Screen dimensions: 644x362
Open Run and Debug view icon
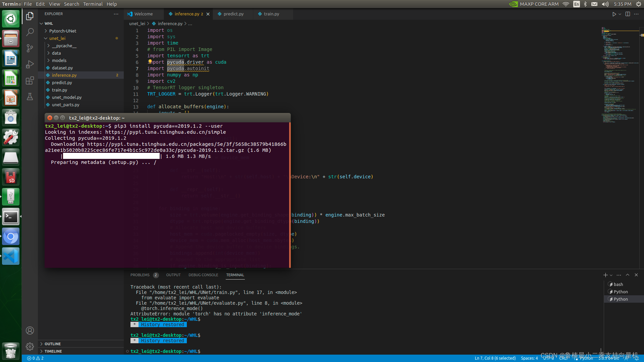click(30, 64)
